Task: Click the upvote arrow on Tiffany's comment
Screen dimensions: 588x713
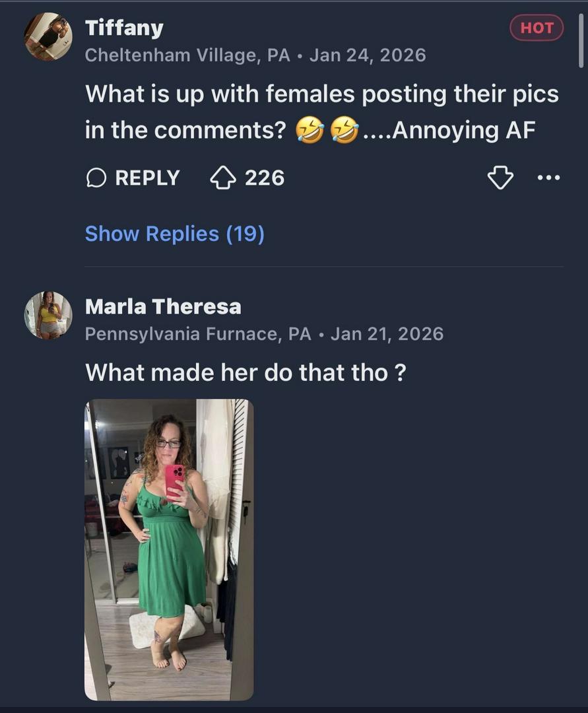Action: pyautogui.click(x=223, y=178)
